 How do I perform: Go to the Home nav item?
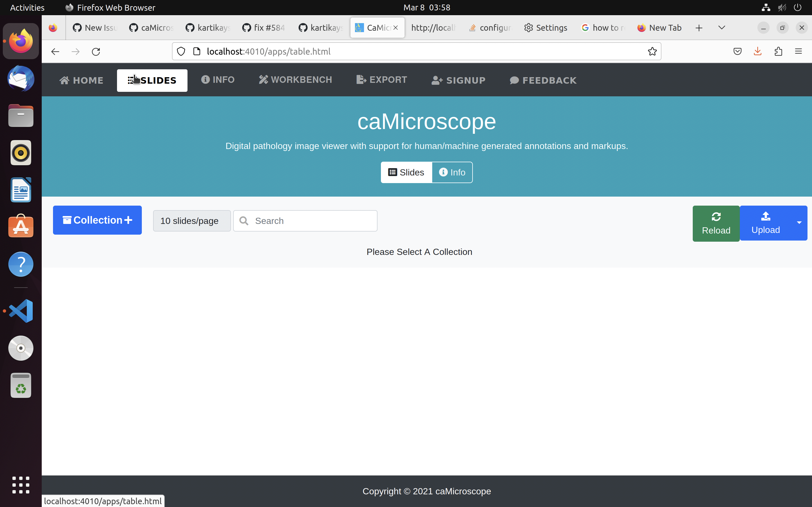[x=81, y=80]
